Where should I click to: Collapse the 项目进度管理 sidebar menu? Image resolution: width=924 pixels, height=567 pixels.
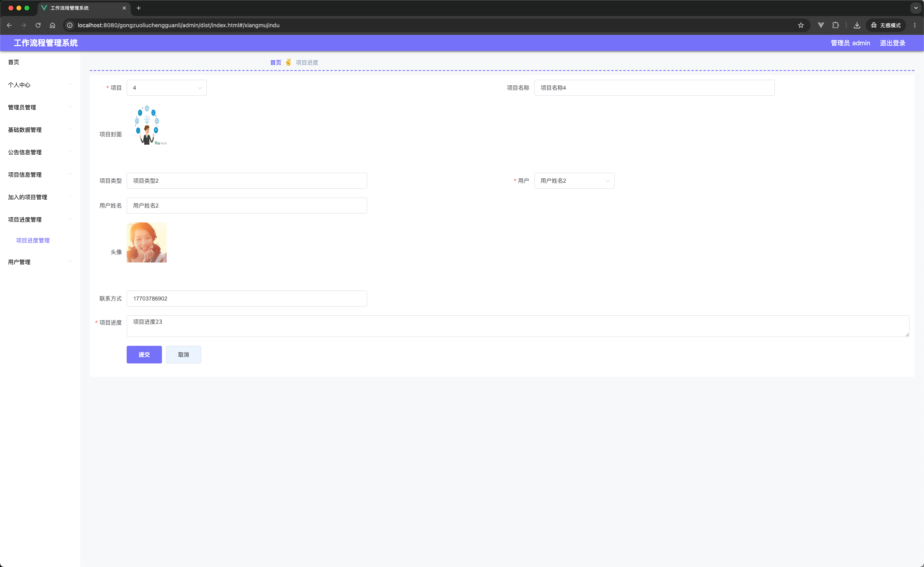click(40, 220)
